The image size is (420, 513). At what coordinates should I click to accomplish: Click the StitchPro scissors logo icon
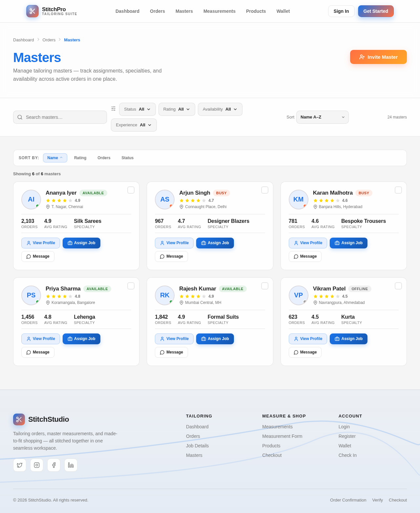click(x=32, y=11)
